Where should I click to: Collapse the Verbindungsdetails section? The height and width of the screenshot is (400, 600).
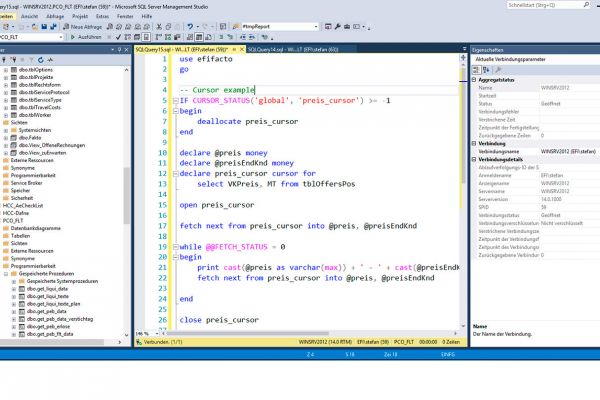[x=474, y=159]
